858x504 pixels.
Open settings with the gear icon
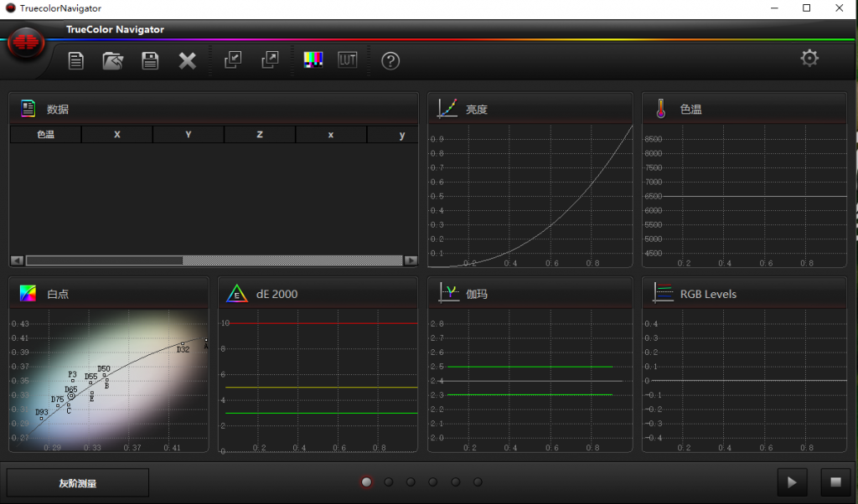[809, 58]
